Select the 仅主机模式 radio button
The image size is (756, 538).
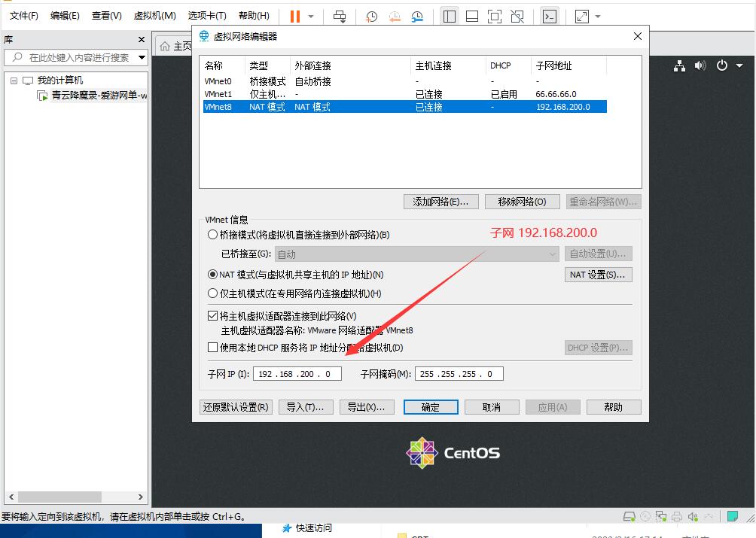212,293
